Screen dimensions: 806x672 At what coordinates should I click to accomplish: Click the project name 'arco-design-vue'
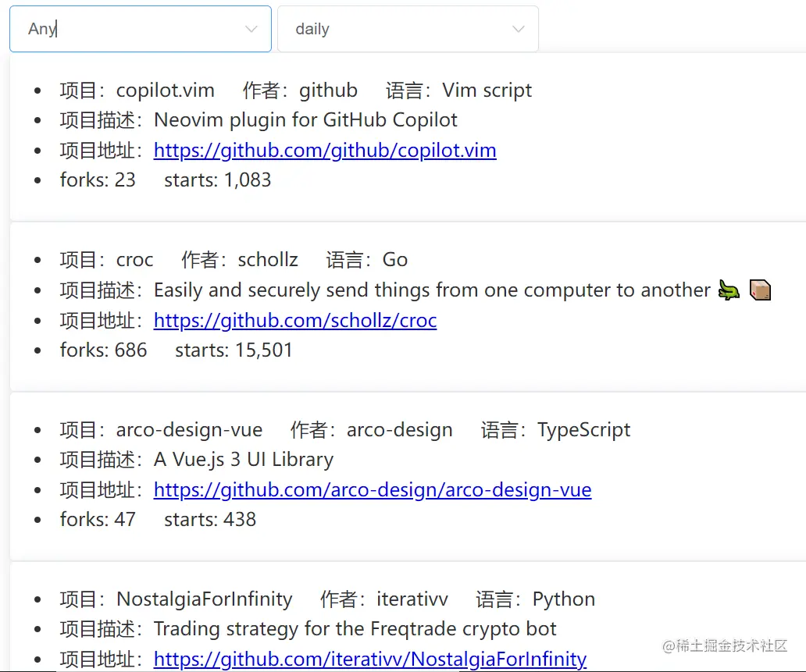tap(189, 430)
